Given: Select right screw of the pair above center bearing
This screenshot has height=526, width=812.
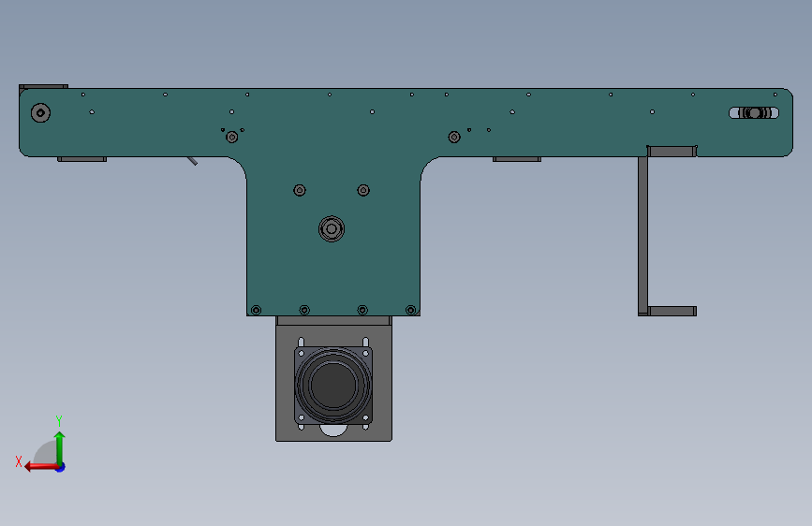Looking at the screenshot, I should coord(363,191).
